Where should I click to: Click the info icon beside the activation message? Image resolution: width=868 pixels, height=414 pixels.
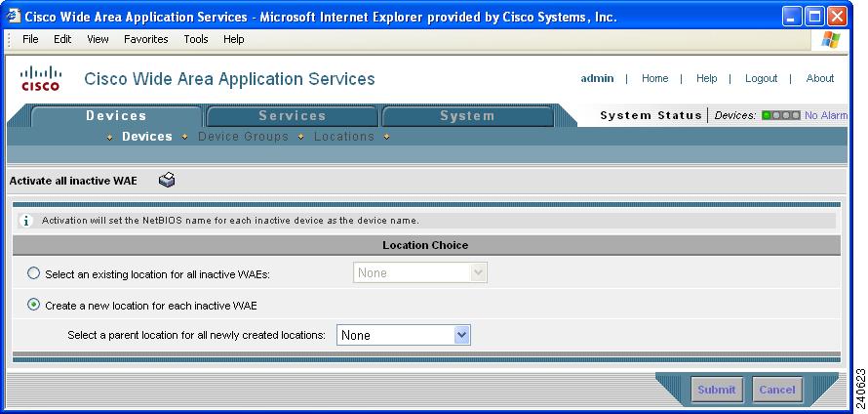26,221
